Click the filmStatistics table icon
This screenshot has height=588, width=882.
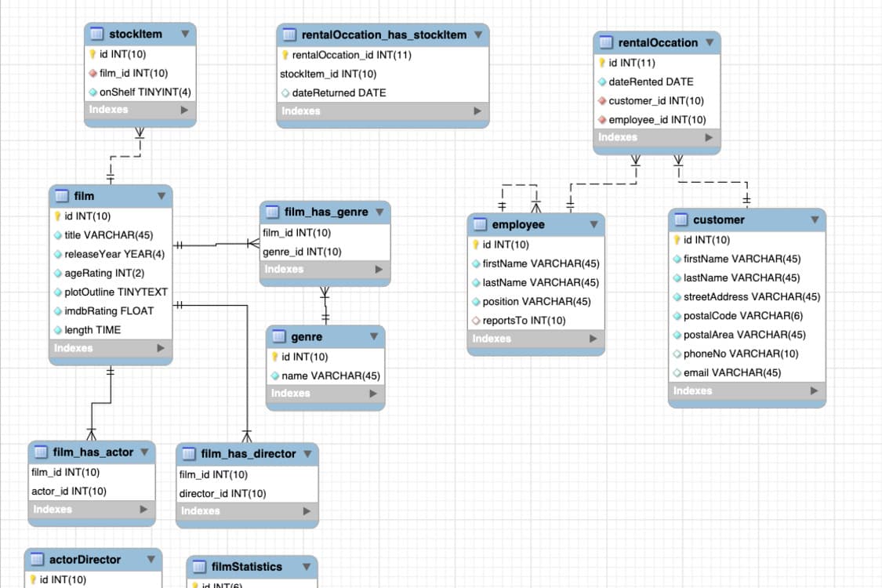199,567
